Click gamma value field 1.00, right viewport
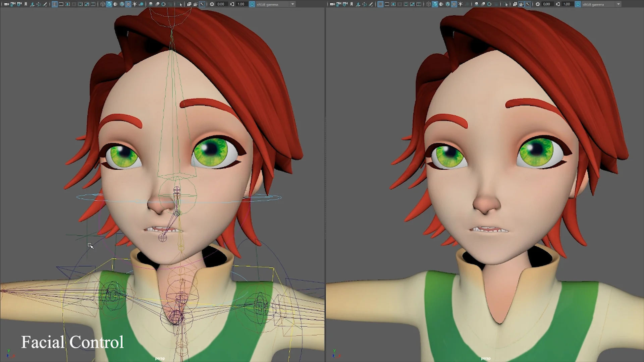The image size is (644, 362). [567, 4]
